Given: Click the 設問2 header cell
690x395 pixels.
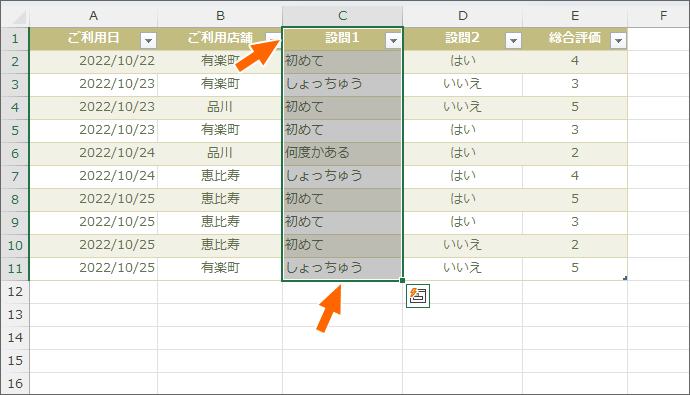Looking at the screenshot, I should tap(462, 39).
